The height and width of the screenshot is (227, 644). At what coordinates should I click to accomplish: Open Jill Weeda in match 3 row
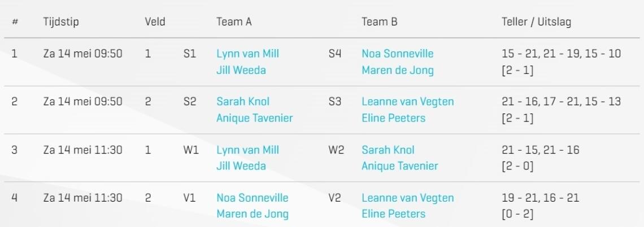click(241, 166)
